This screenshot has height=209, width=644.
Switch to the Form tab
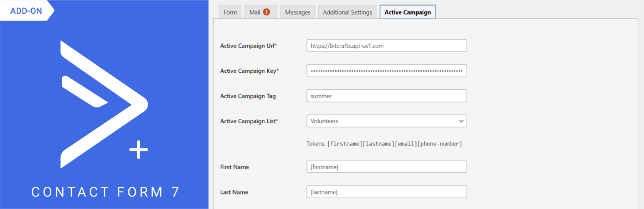230,12
